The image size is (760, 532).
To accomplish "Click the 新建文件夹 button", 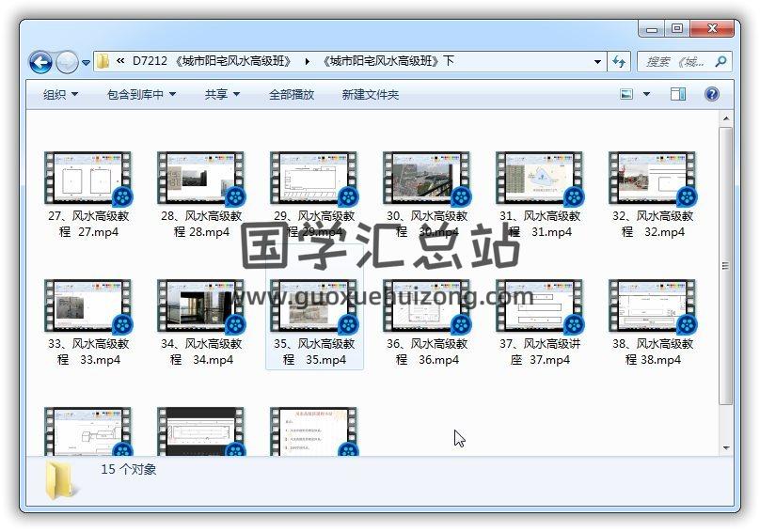I will (x=371, y=95).
